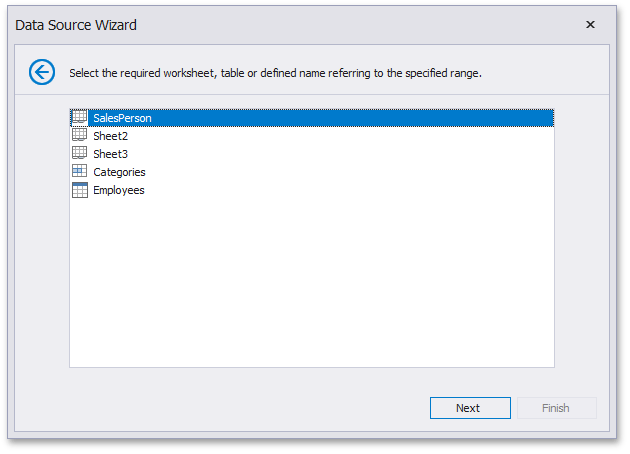Close the Data Source Wizard dialog
The width and height of the screenshot is (630, 454).
point(590,25)
